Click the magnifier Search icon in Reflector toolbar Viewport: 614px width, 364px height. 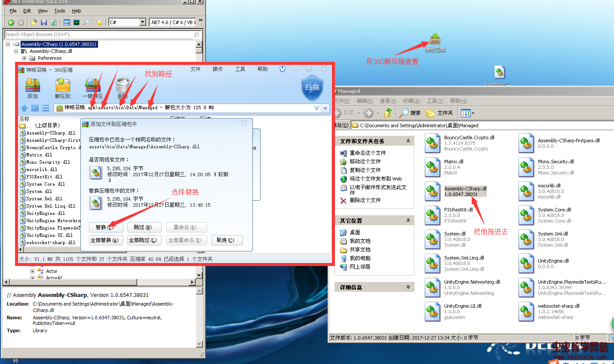pyautogui.click(x=86, y=22)
